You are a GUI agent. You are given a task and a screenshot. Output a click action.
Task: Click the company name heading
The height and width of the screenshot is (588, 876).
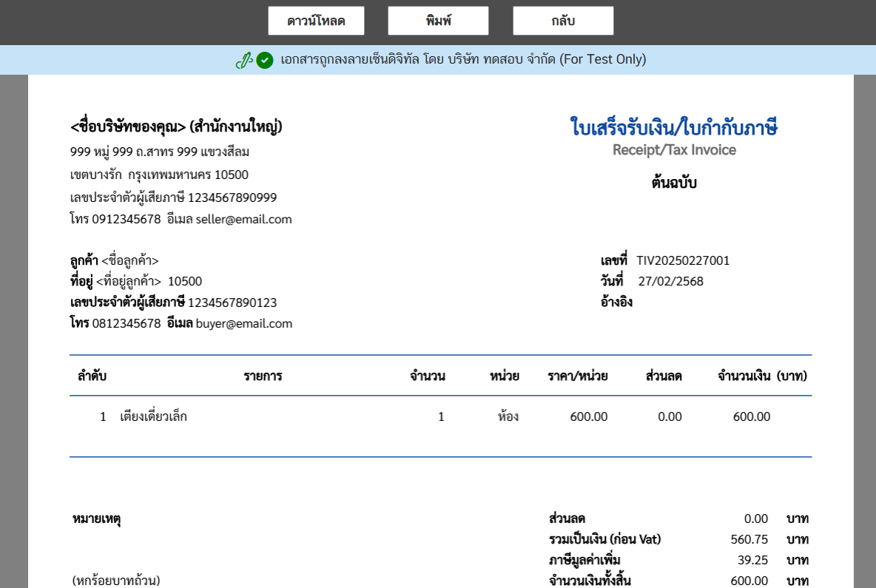click(x=178, y=126)
